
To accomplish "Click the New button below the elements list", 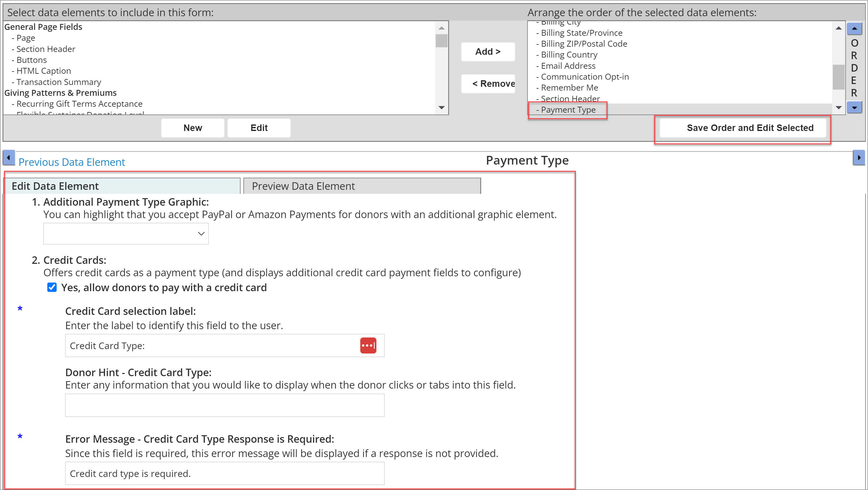I will [192, 128].
